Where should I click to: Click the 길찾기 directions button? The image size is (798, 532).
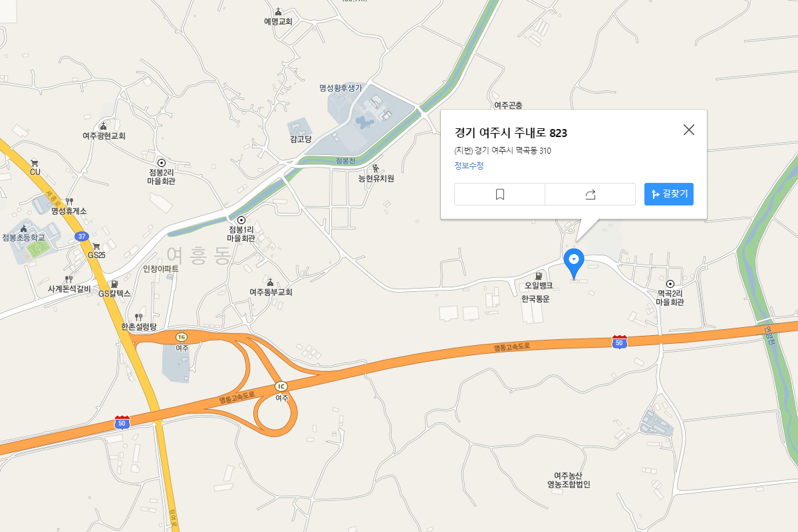pyautogui.click(x=669, y=194)
